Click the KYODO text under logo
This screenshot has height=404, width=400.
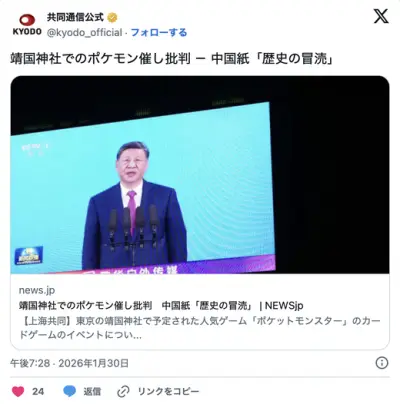(x=27, y=32)
